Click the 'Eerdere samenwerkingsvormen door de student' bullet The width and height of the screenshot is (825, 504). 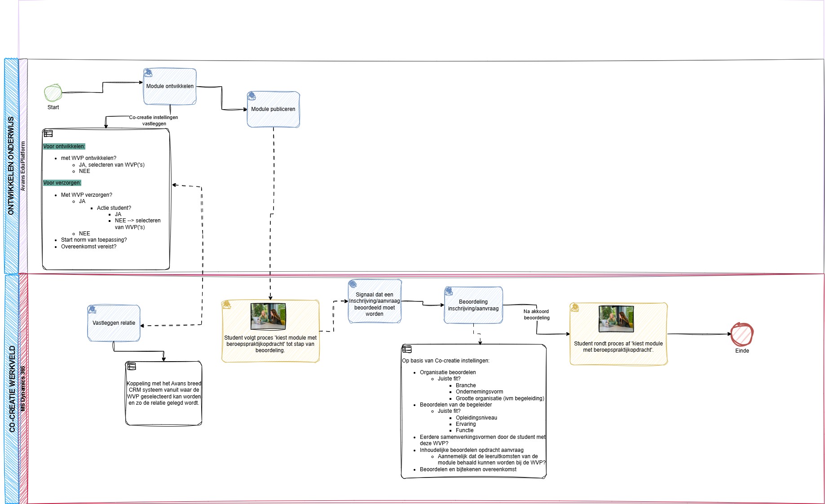click(x=483, y=440)
